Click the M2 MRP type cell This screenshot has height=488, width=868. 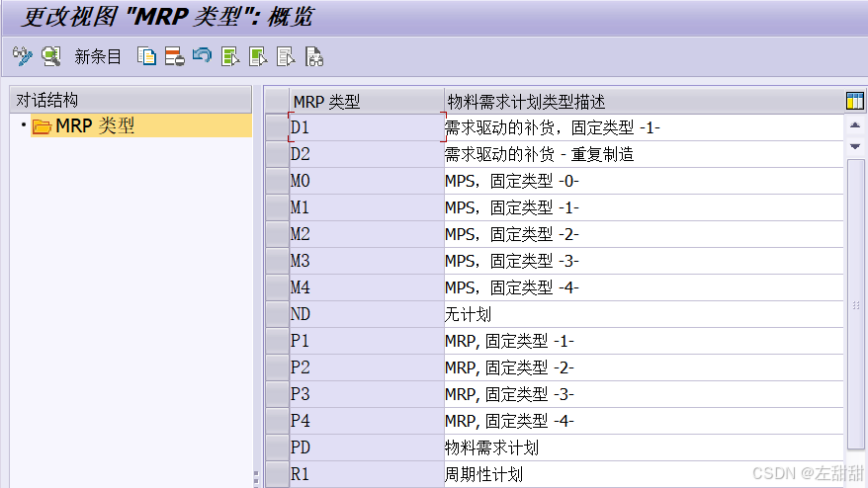tap(367, 234)
